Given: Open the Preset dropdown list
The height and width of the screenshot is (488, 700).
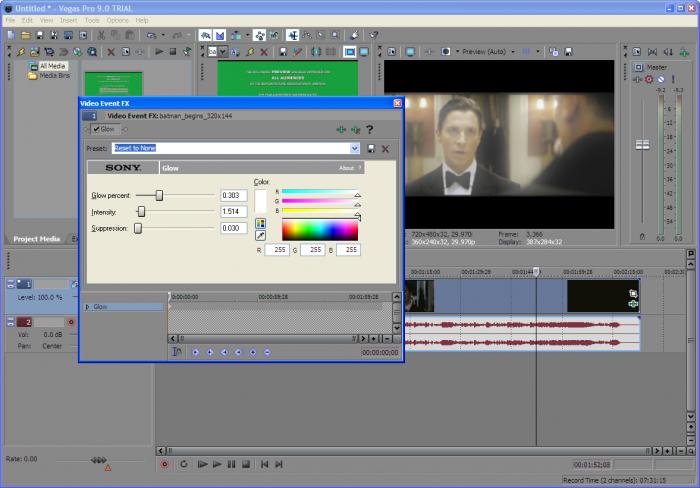Looking at the screenshot, I should (x=354, y=148).
